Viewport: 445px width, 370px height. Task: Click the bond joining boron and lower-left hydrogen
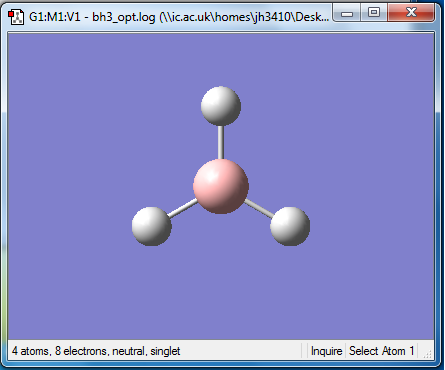pyautogui.click(x=183, y=208)
